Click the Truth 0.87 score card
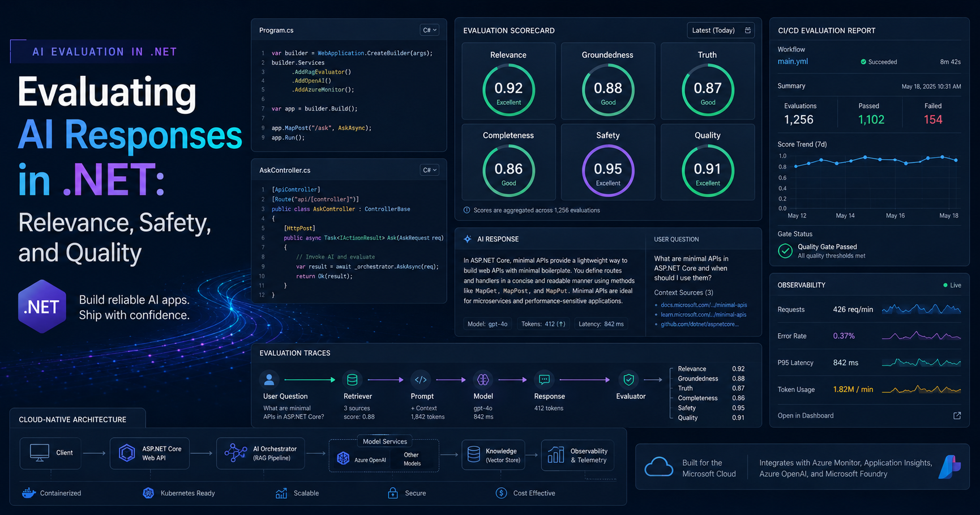This screenshot has height=515, width=980. click(708, 81)
